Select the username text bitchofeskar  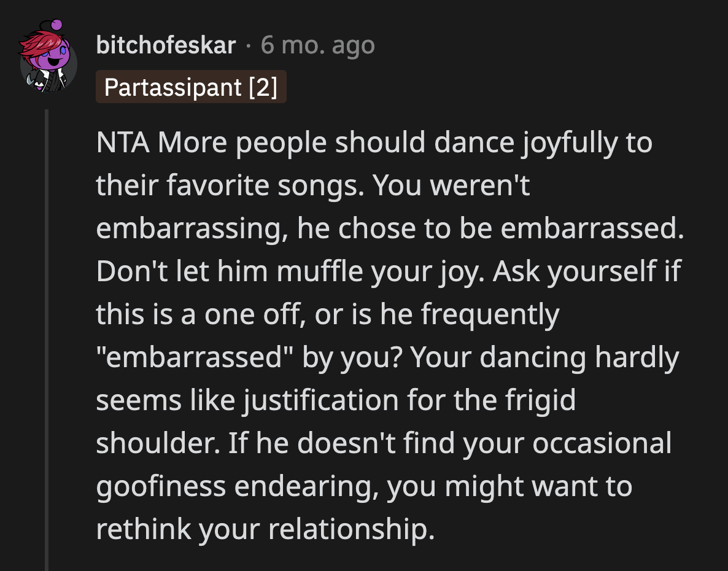click(x=166, y=44)
